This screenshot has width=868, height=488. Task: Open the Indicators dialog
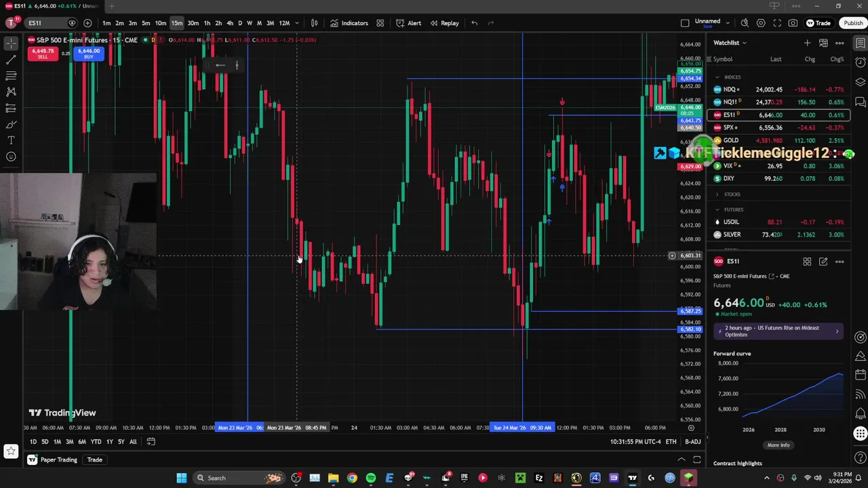pyautogui.click(x=349, y=23)
